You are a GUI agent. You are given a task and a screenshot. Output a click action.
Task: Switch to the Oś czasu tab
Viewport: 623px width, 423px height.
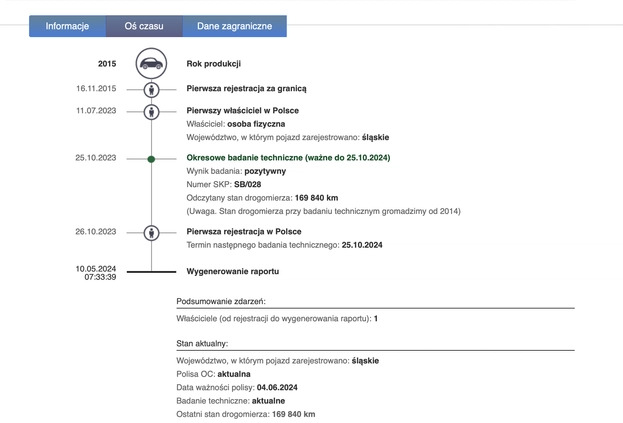(144, 26)
